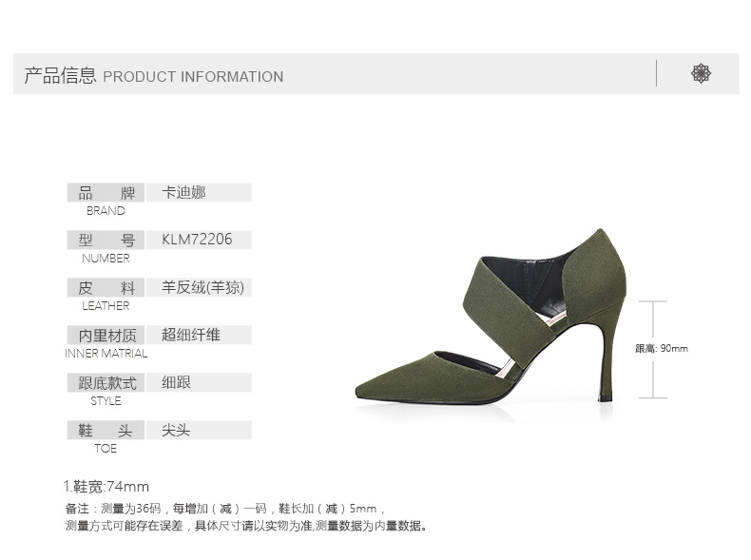Image resolution: width=751 pixels, height=560 pixels.
Task: Click the 型号 NUMBER label
Action: (106, 247)
